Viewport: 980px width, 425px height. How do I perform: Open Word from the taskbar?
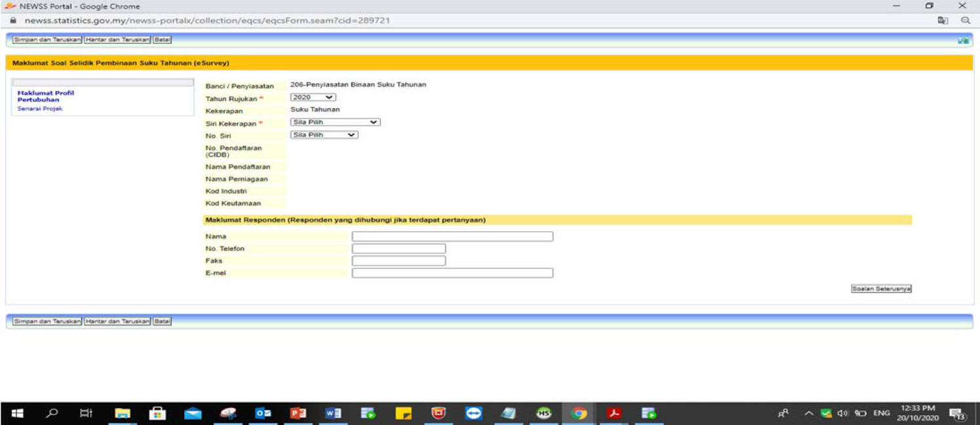point(334,413)
